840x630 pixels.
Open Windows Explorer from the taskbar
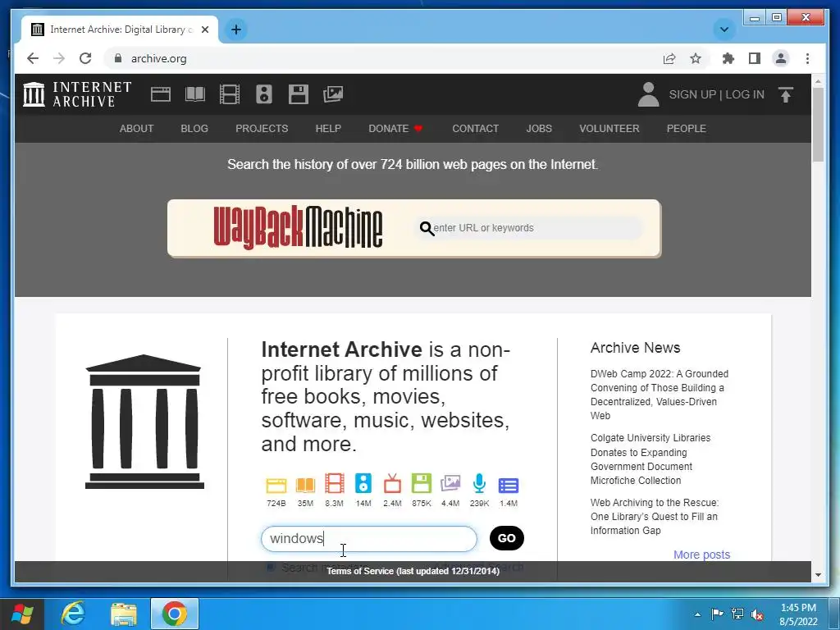click(x=124, y=614)
